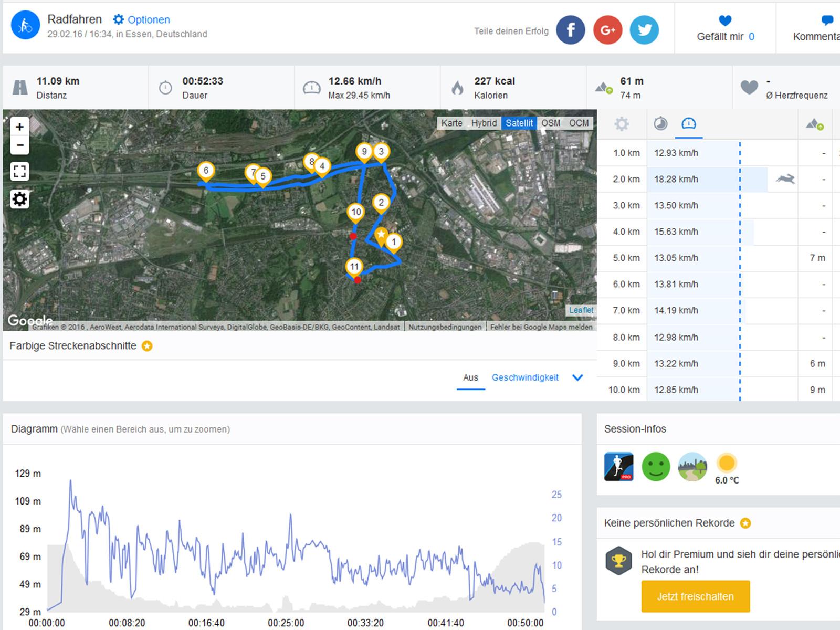Select Geschwindigkeit colored route option
840x630 pixels.
pyautogui.click(x=525, y=377)
